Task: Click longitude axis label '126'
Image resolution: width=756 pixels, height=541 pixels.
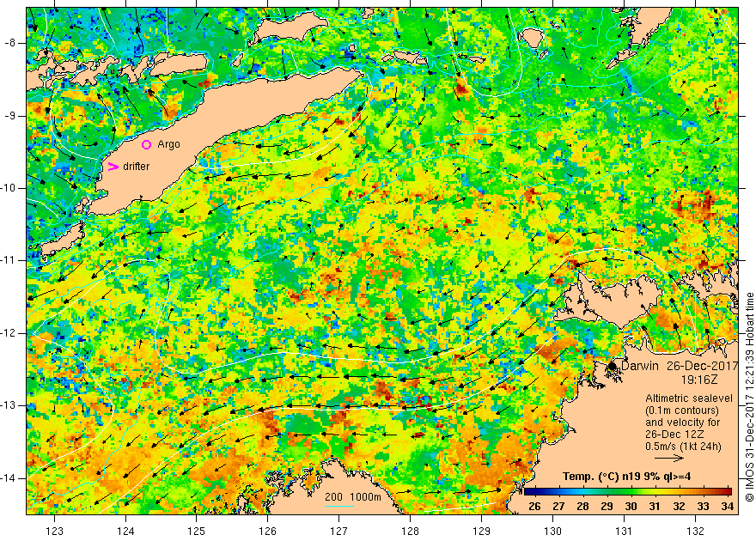Action: click(x=267, y=531)
